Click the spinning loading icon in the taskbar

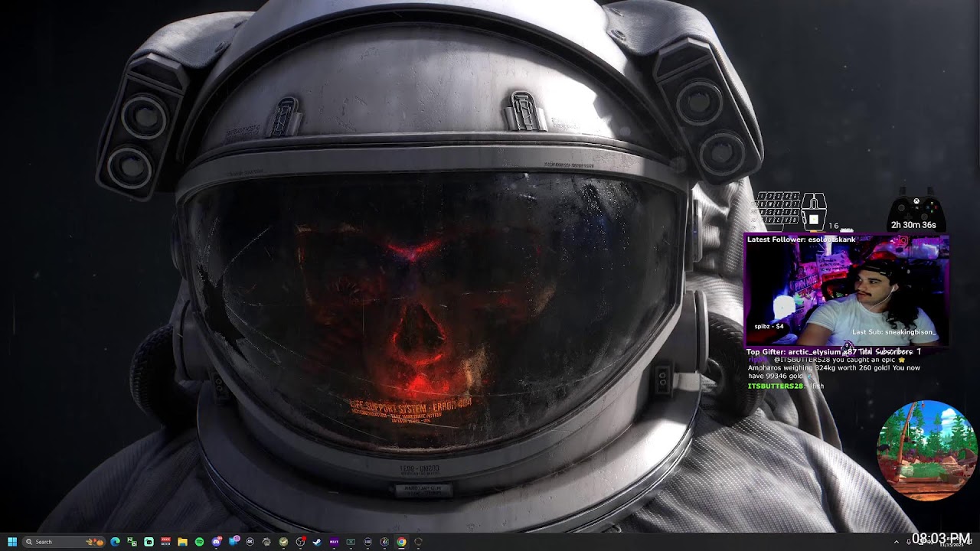click(418, 542)
